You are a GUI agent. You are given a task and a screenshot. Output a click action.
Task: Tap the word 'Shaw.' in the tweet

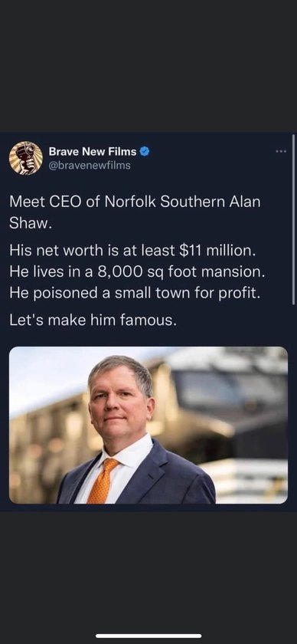coord(31,222)
